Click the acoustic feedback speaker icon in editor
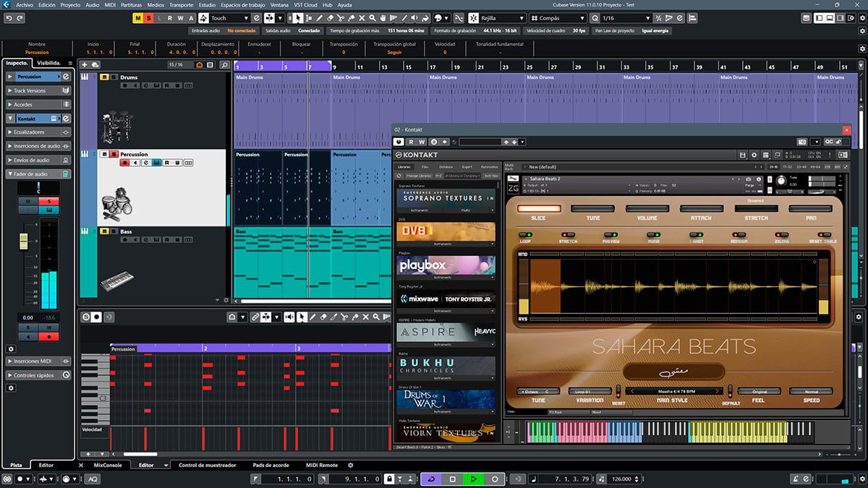The height and width of the screenshot is (488, 868). click(290, 317)
